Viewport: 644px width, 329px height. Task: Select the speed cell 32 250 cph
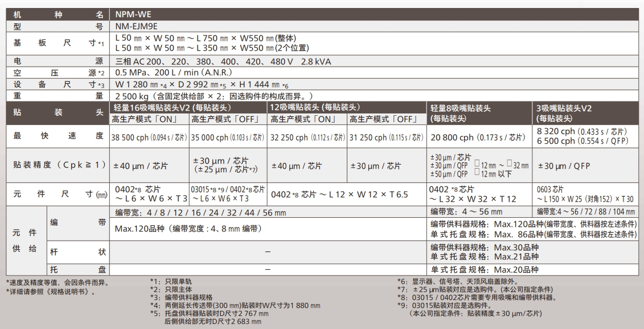307,137
